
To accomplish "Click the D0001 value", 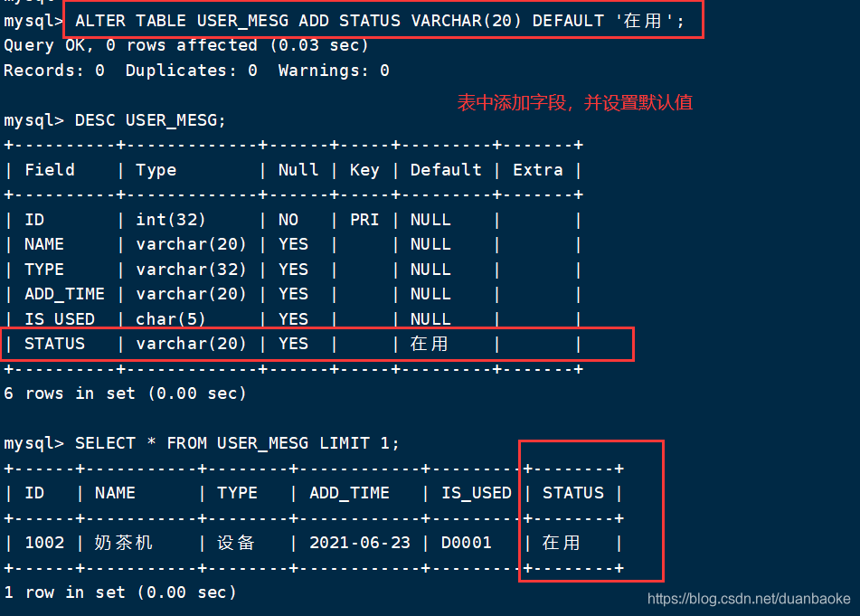I will (467, 543).
